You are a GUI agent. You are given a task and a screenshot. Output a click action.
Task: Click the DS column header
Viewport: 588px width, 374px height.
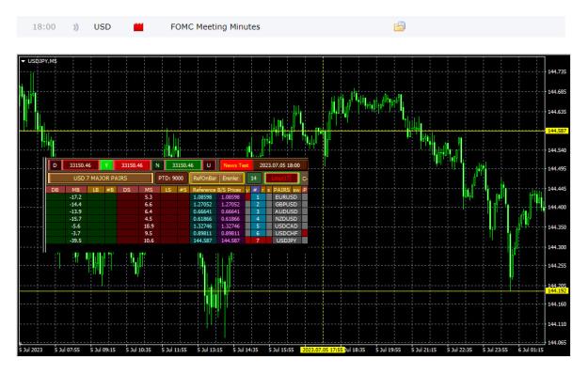click(x=128, y=190)
